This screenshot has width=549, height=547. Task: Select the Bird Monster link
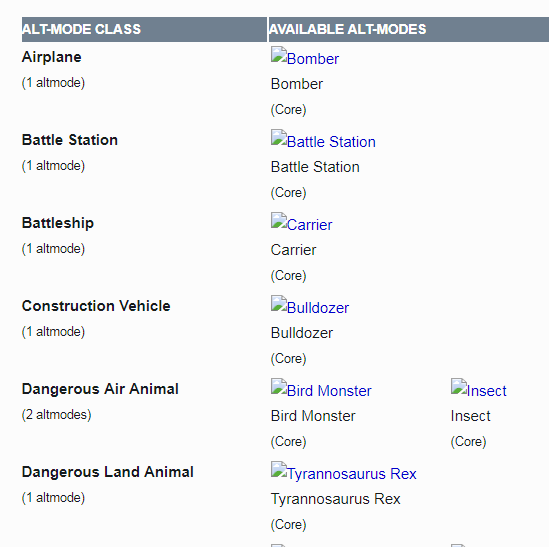(x=329, y=391)
